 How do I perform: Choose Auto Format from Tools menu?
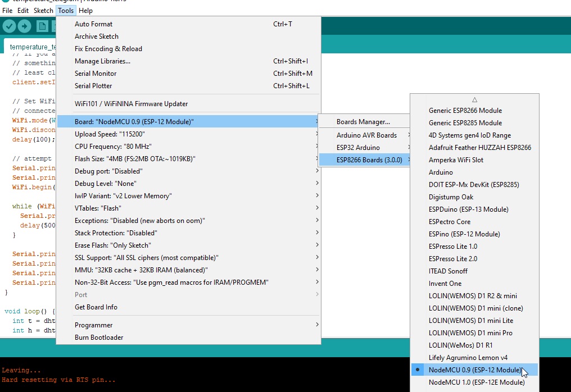189,24
